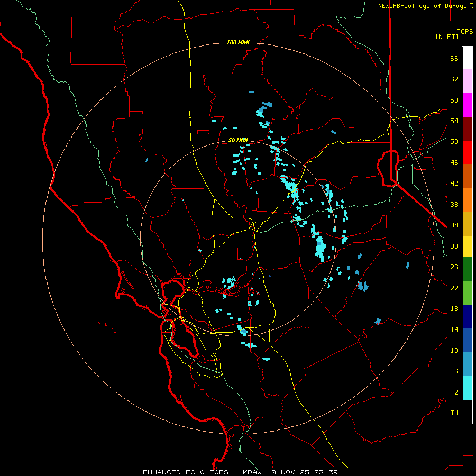Click the legend value 50

[454, 142]
